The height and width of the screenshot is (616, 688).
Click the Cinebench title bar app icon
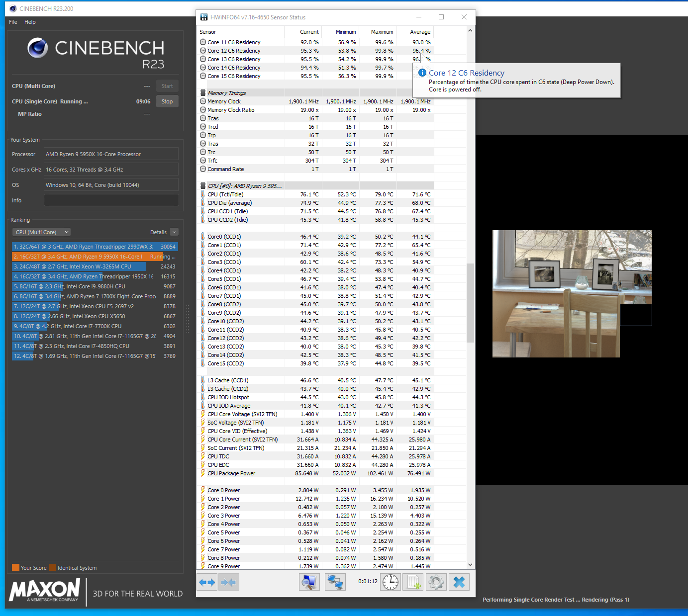click(x=13, y=8)
